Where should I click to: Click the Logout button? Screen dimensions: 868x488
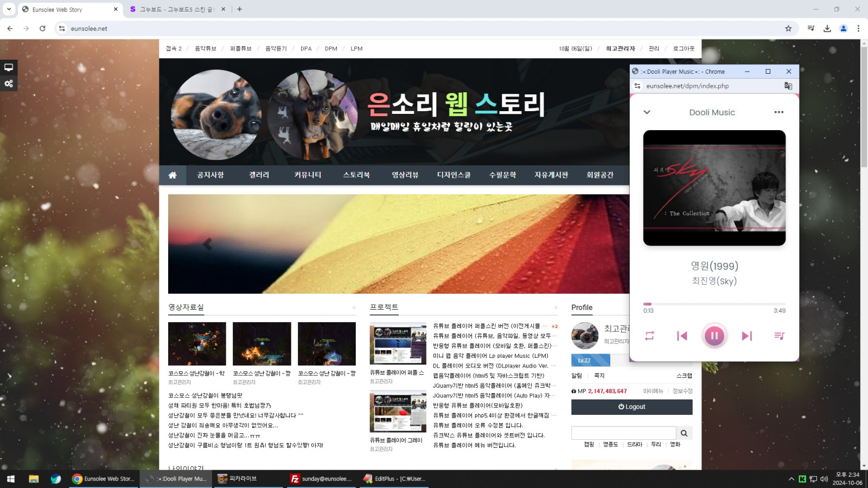pos(631,407)
